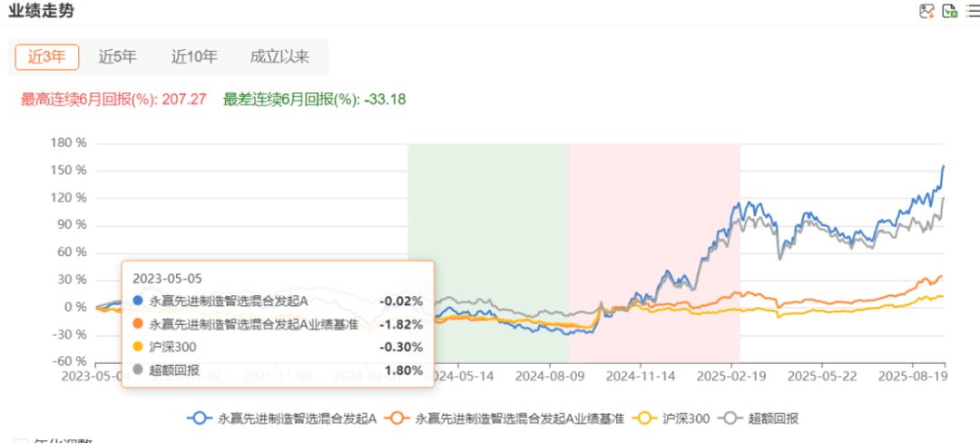
Task: Hide the orange 业绩基准 legend series
Action: [505, 419]
